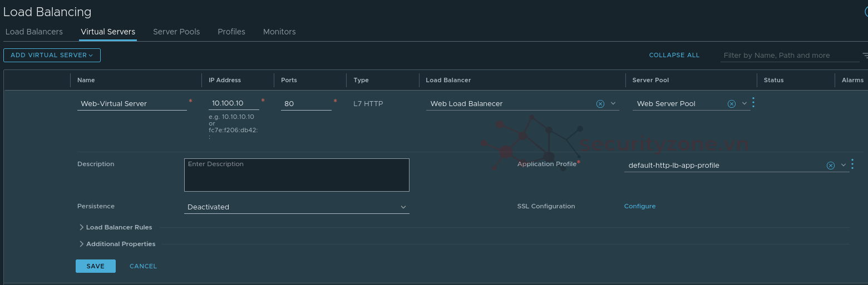
Task: Expand the Load Balancer Rules section
Action: [82, 227]
